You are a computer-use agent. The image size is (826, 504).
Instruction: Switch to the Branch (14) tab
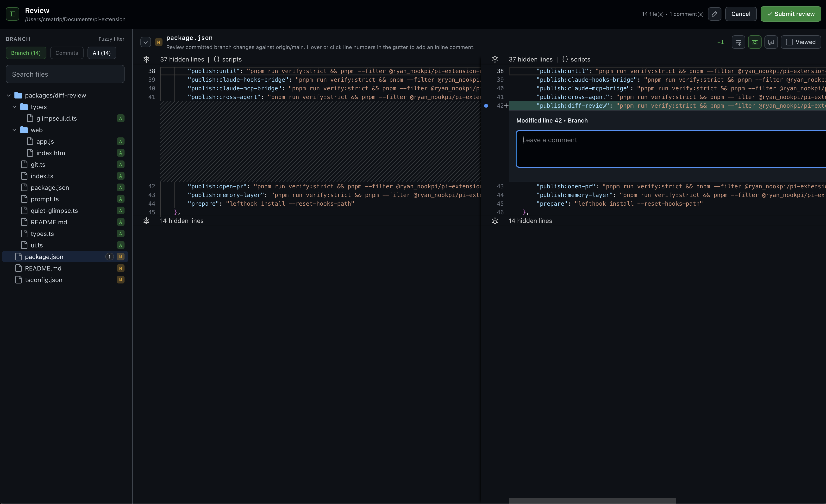[26, 53]
